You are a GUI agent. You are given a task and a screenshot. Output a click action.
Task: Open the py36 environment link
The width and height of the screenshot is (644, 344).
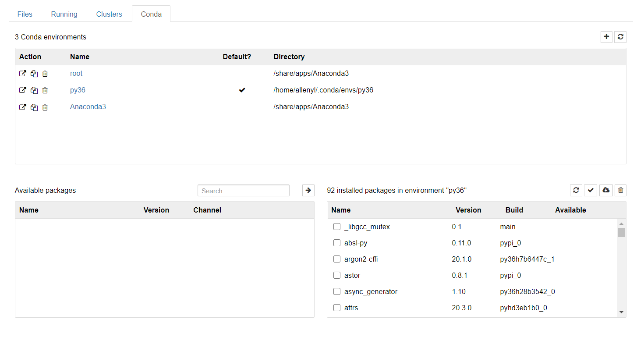[78, 90]
